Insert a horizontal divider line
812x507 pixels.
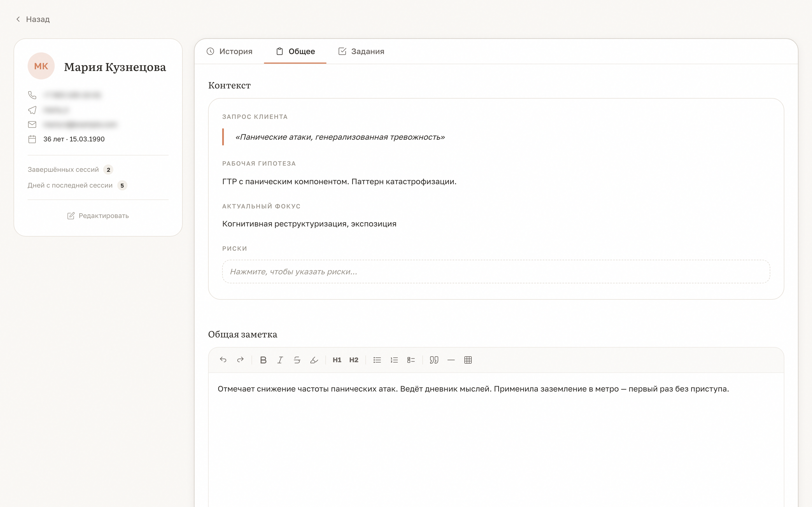(451, 360)
